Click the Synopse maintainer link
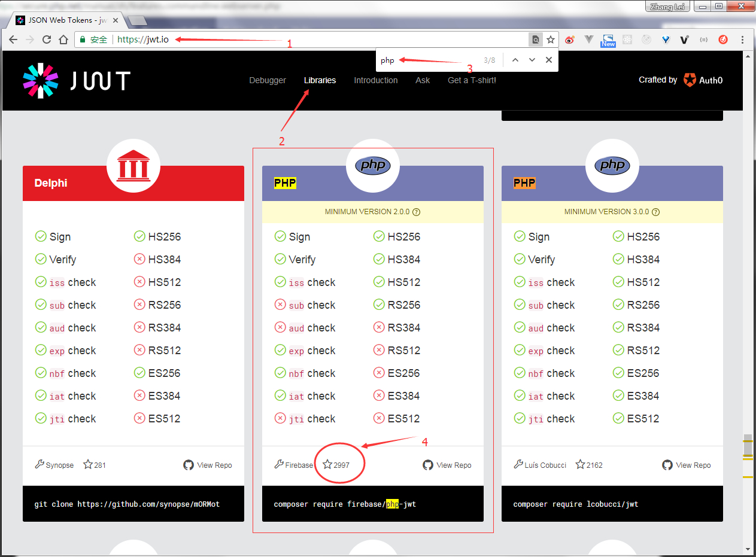The width and height of the screenshot is (756, 557). [x=60, y=465]
